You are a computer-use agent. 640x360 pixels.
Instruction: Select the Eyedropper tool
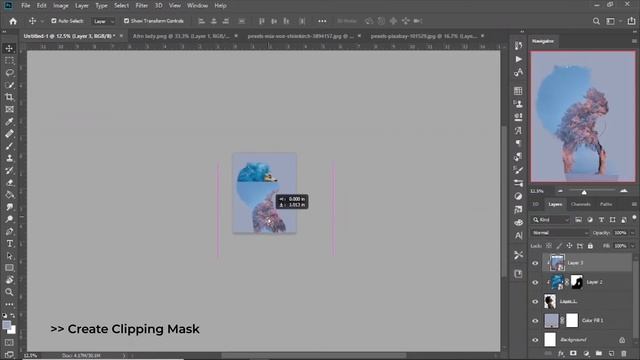tap(9, 122)
